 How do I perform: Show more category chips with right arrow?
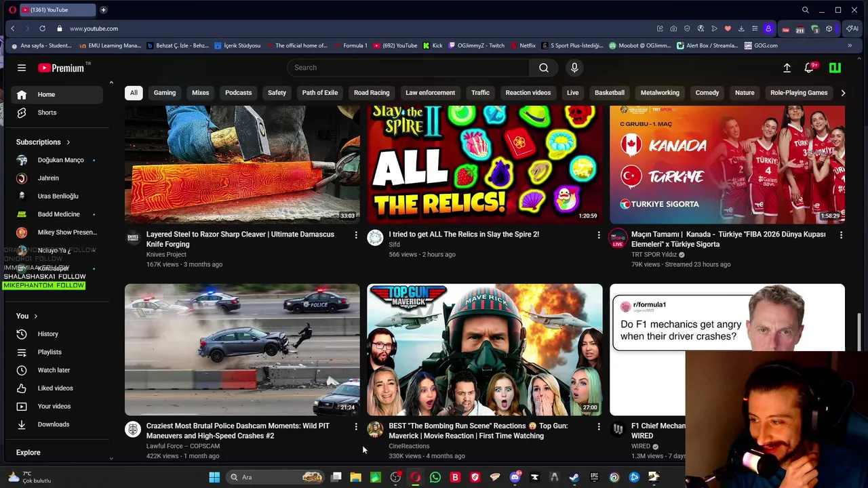[843, 93]
